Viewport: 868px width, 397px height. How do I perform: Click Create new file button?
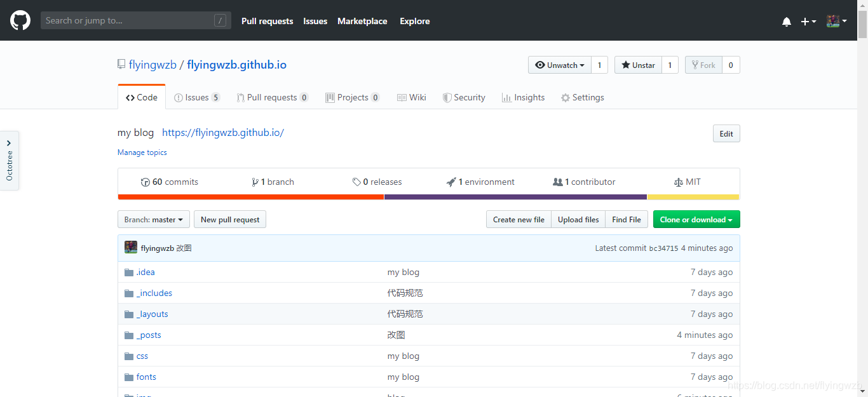pyautogui.click(x=519, y=219)
